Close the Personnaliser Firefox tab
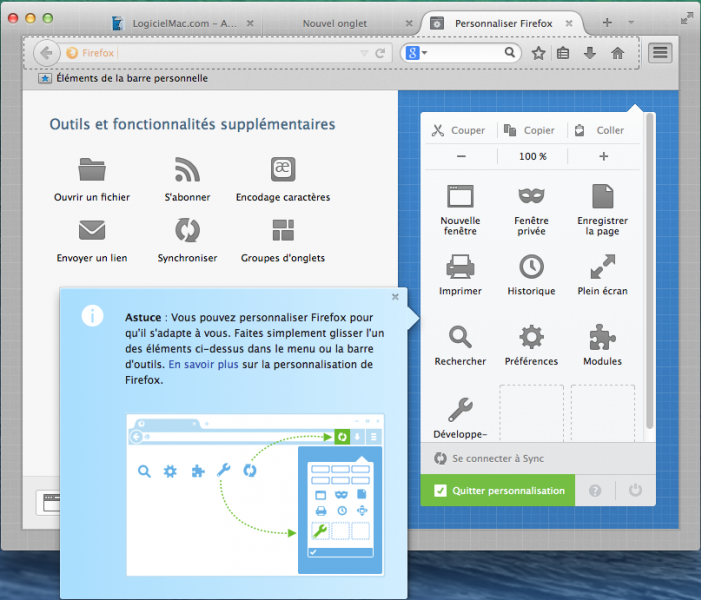 (569, 23)
